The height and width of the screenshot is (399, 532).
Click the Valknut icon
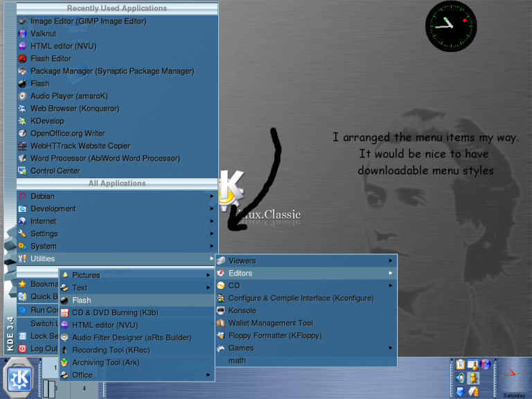point(22,33)
